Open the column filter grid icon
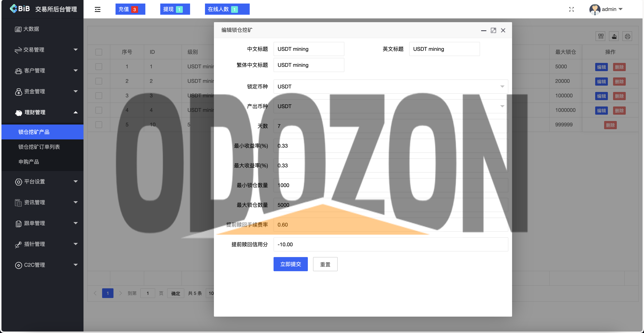644x333 pixels. point(601,36)
